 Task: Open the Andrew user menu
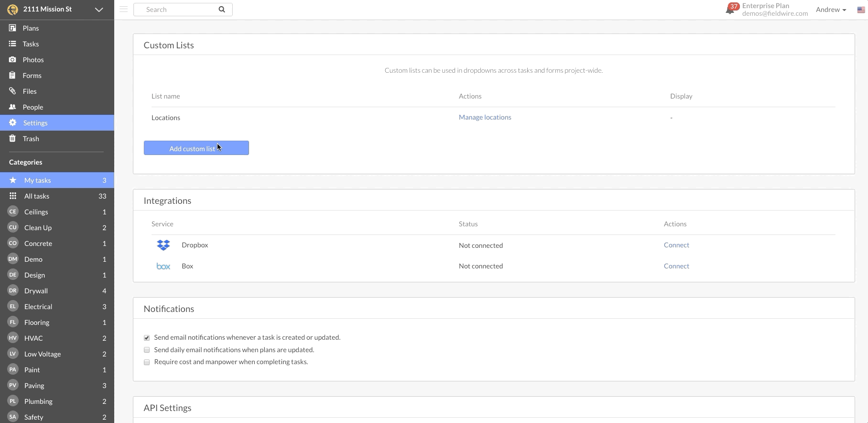[831, 10]
